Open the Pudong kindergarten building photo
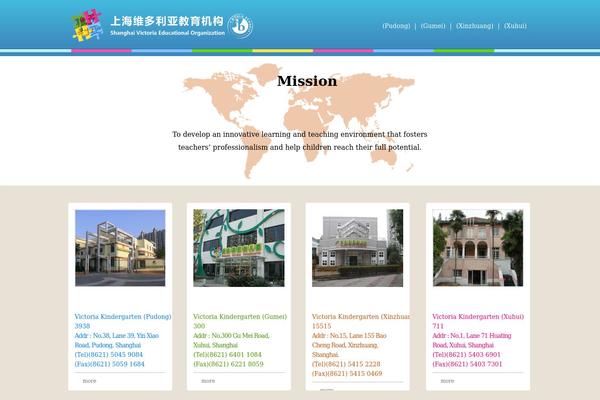The height and width of the screenshot is (400, 600). coord(120,248)
